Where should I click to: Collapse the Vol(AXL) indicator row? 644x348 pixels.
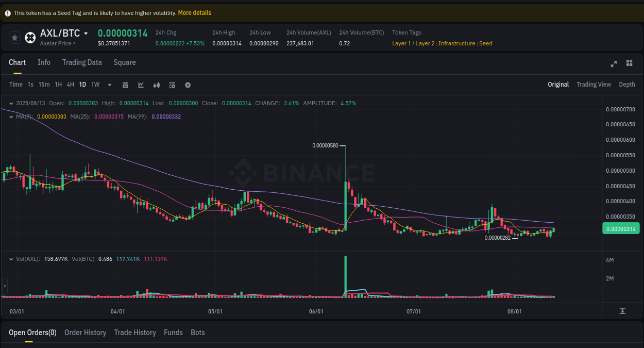(x=11, y=258)
